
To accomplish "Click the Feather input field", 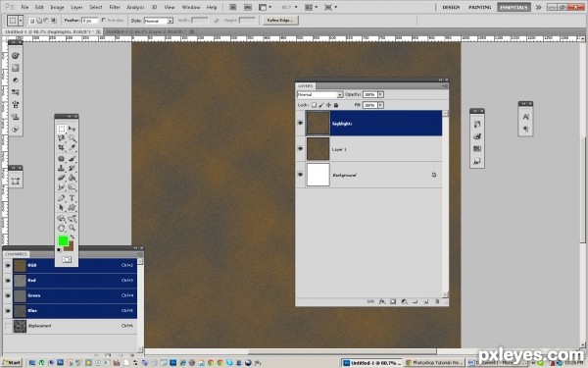I will point(89,21).
